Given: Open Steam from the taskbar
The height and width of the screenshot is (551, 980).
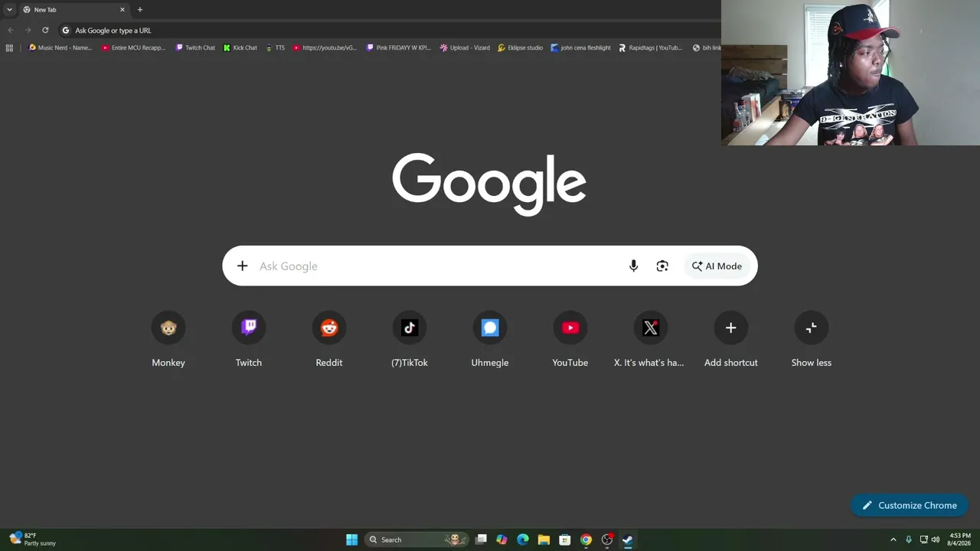Looking at the screenshot, I should (x=628, y=540).
